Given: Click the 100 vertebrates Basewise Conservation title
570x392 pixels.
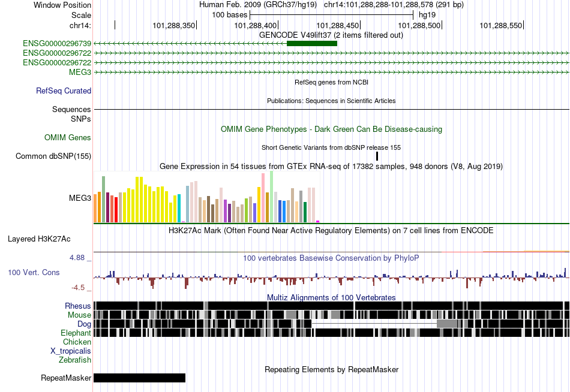Looking at the screenshot, I should coord(331,258).
